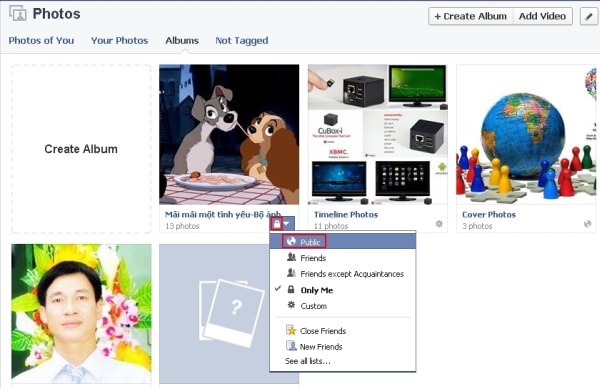Click the 13 photos count text
This screenshot has width=600, height=389.
pos(182,226)
